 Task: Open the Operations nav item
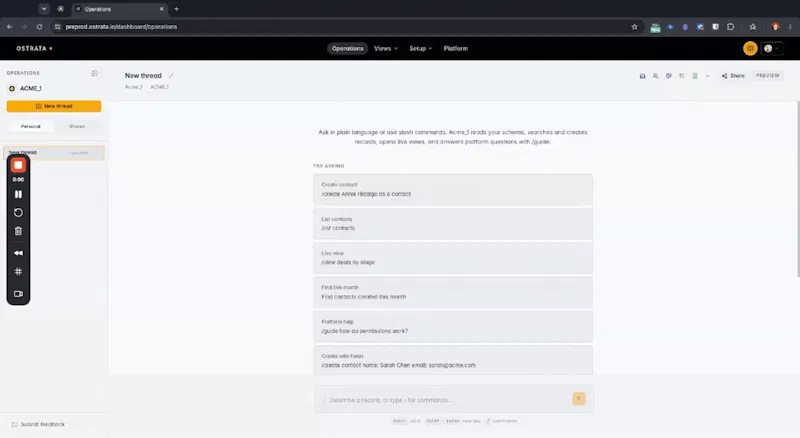click(347, 48)
